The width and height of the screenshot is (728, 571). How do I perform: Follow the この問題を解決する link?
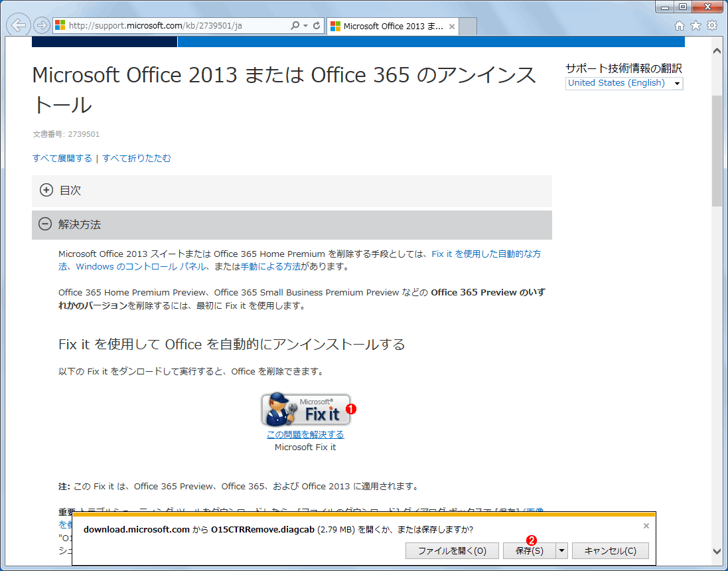[x=305, y=434]
